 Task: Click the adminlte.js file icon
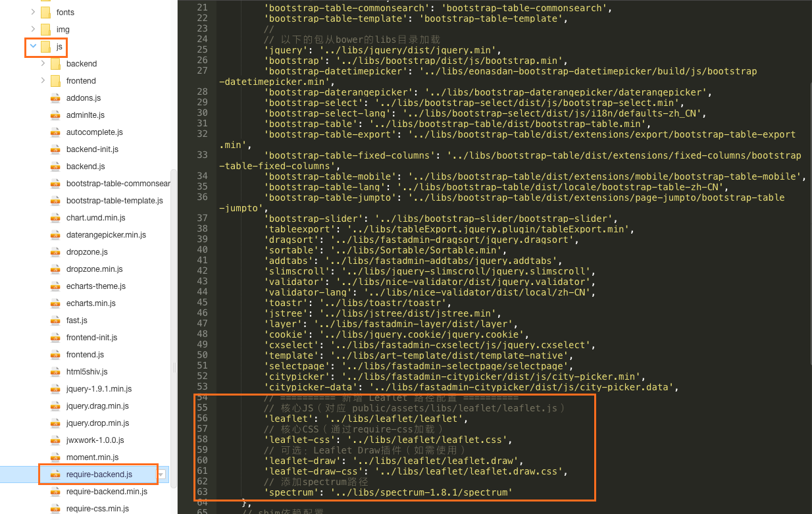click(x=55, y=115)
